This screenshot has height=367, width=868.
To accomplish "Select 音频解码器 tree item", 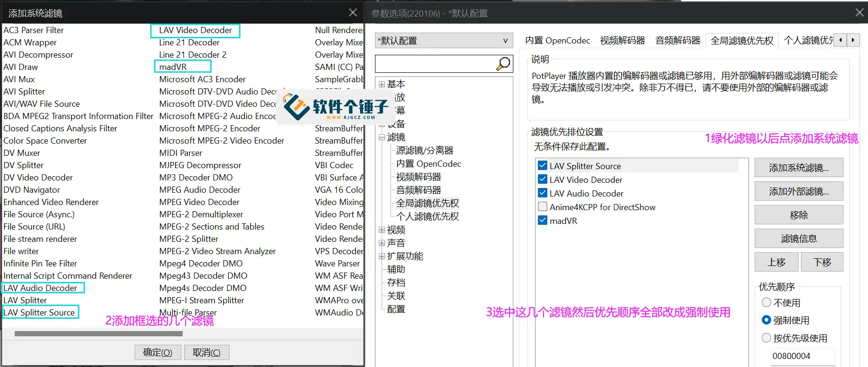I will coord(418,190).
